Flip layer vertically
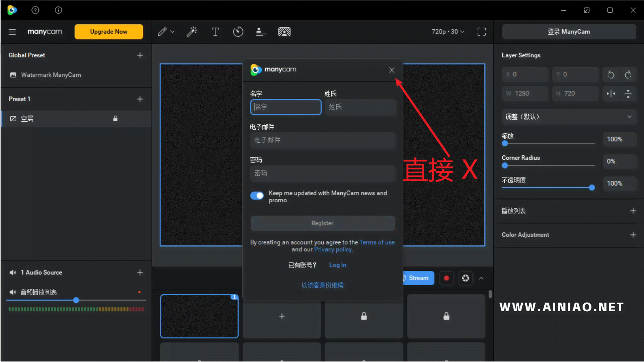 tap(628, 94)
